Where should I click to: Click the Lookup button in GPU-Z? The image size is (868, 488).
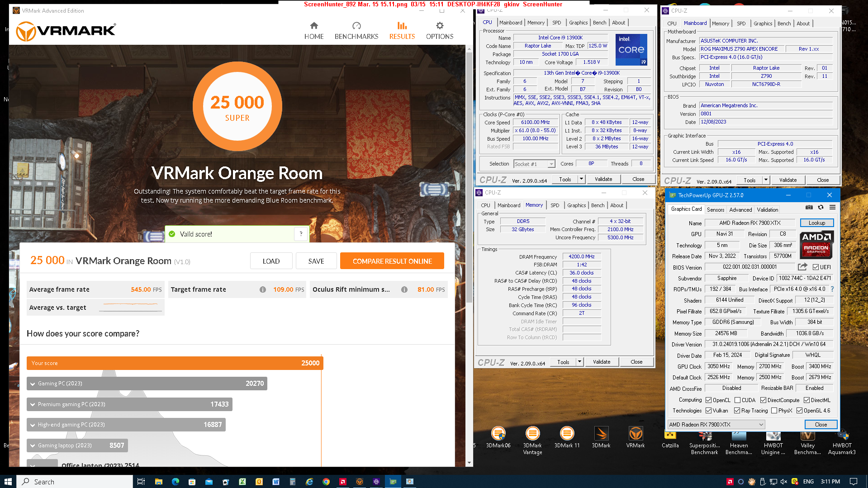(x=817, y=223)
